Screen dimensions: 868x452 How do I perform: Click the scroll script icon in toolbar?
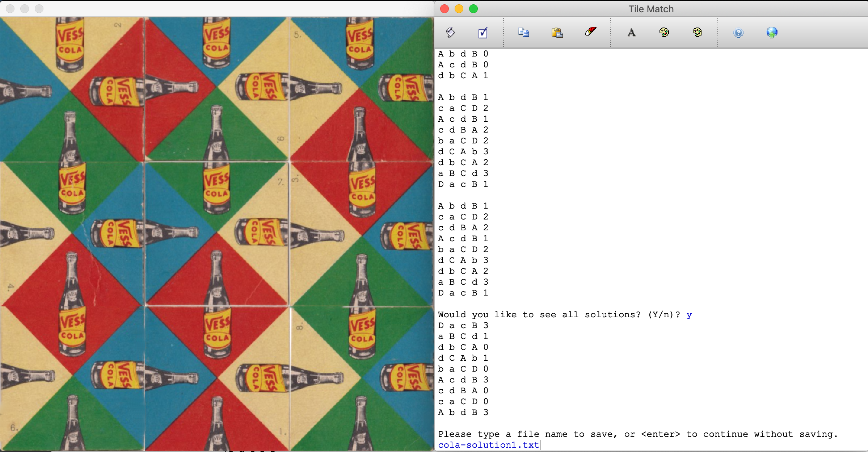(x=450, y=33)
